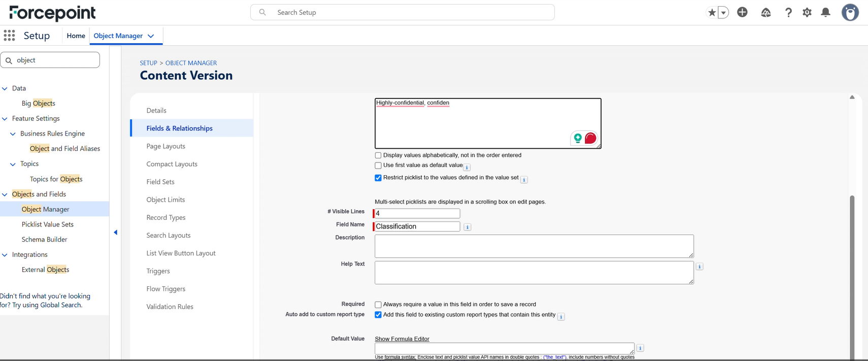Check Always require a value checkbox

click(378, 305)
